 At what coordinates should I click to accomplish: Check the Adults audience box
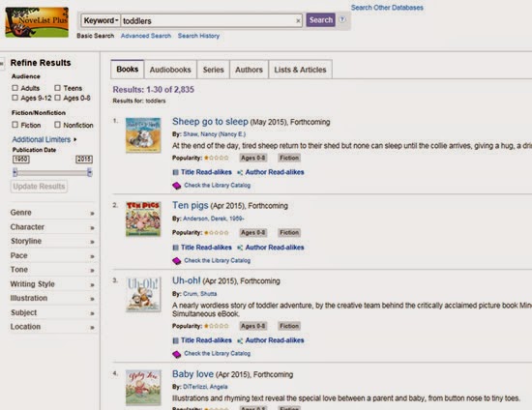coord(15,88)
